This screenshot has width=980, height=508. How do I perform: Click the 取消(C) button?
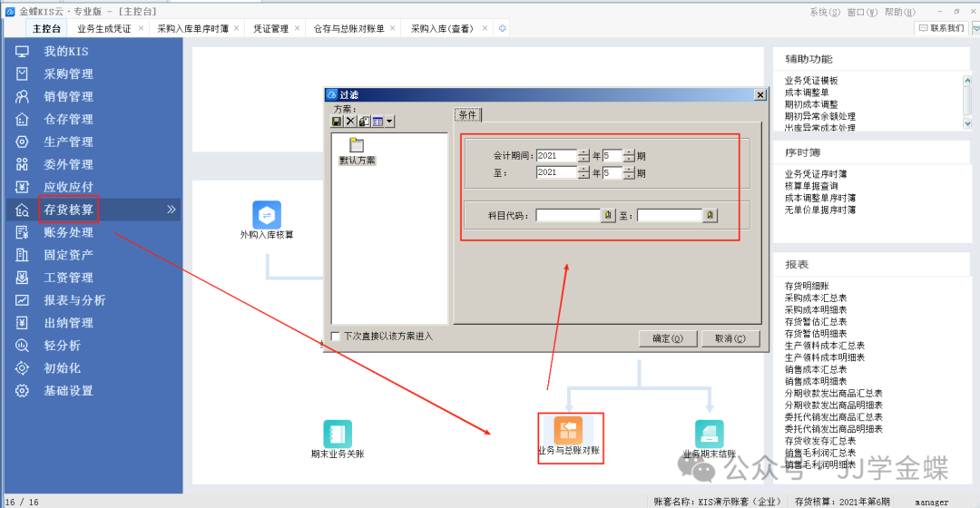tap(730, 338)
